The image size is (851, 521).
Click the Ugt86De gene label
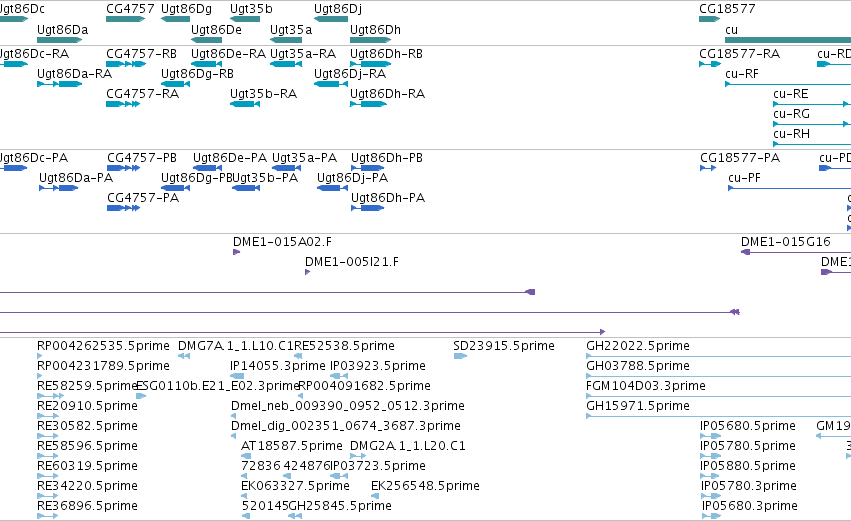216,30
